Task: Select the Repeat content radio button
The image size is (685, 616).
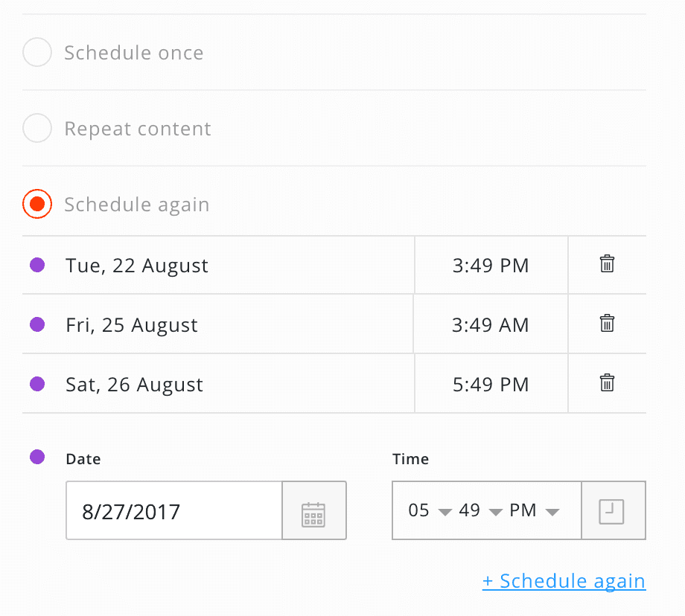Action: pyautogui.click(x=37, y=128)
